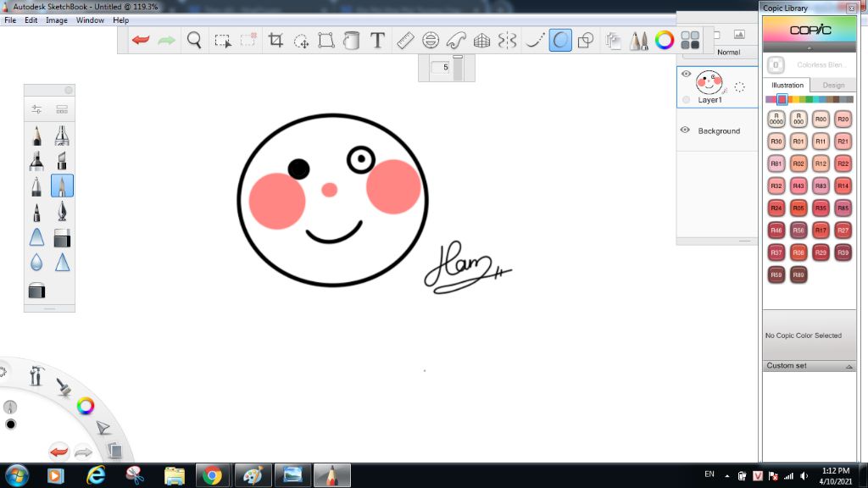Open the Layer Editor from toolbar
Viewport: 868px width, 488px height.
pos(613,41)
